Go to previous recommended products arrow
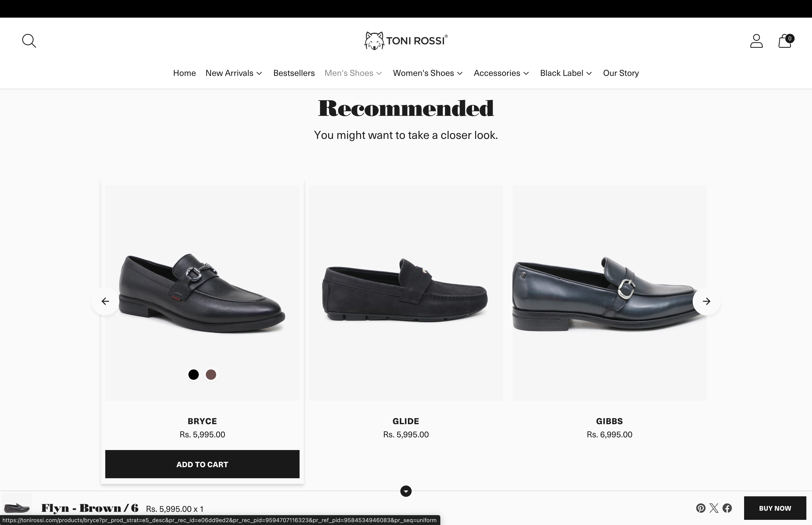This screenshot has height=525, width=812. [105, 301]
